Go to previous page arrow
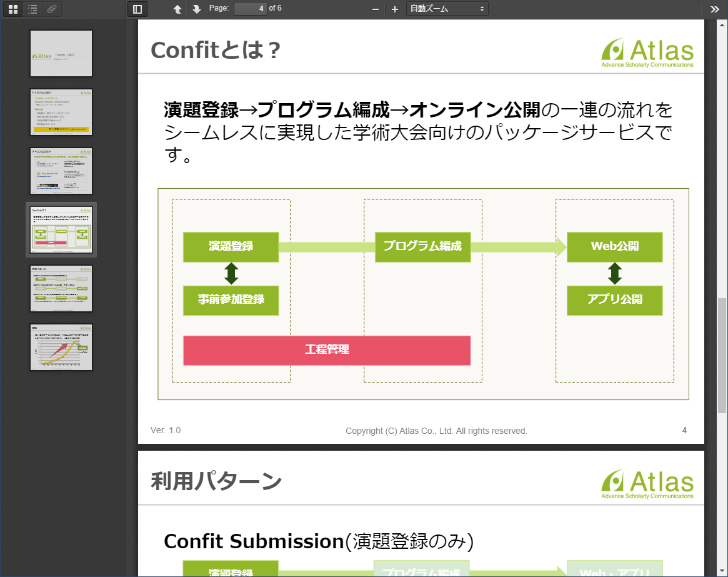 [178, 9]
